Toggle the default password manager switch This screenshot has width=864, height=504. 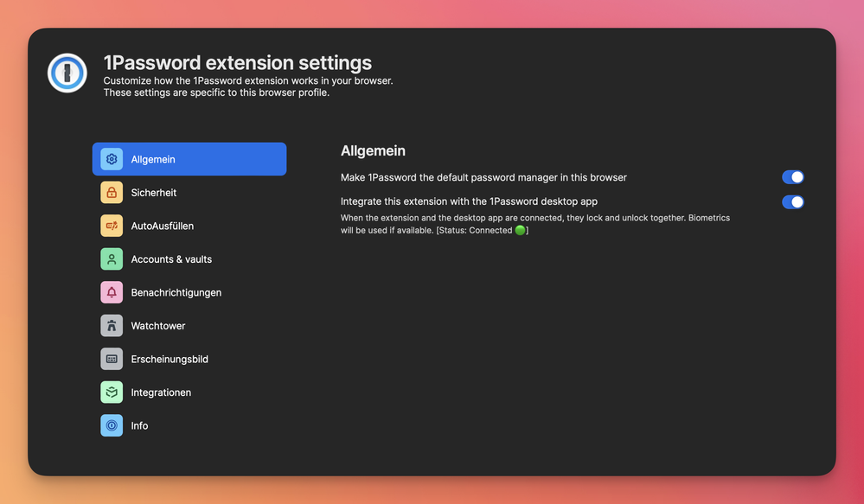pos(792,177)
